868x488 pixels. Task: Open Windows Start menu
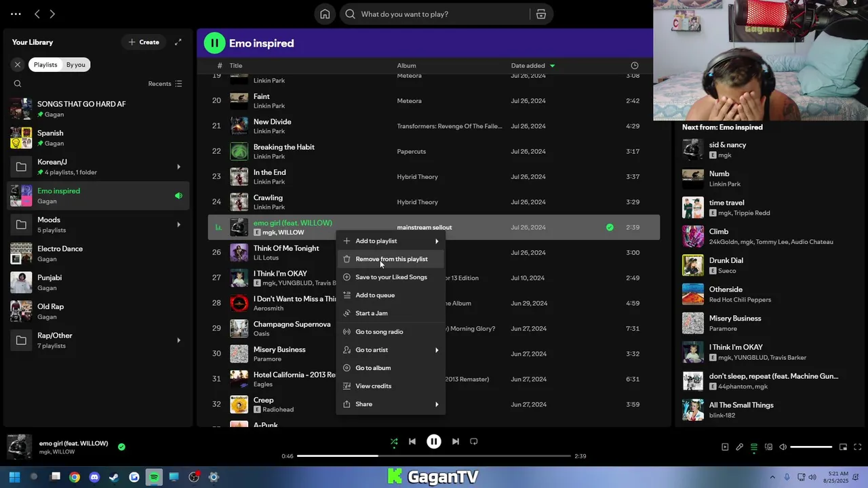click(x=14, y=477)
